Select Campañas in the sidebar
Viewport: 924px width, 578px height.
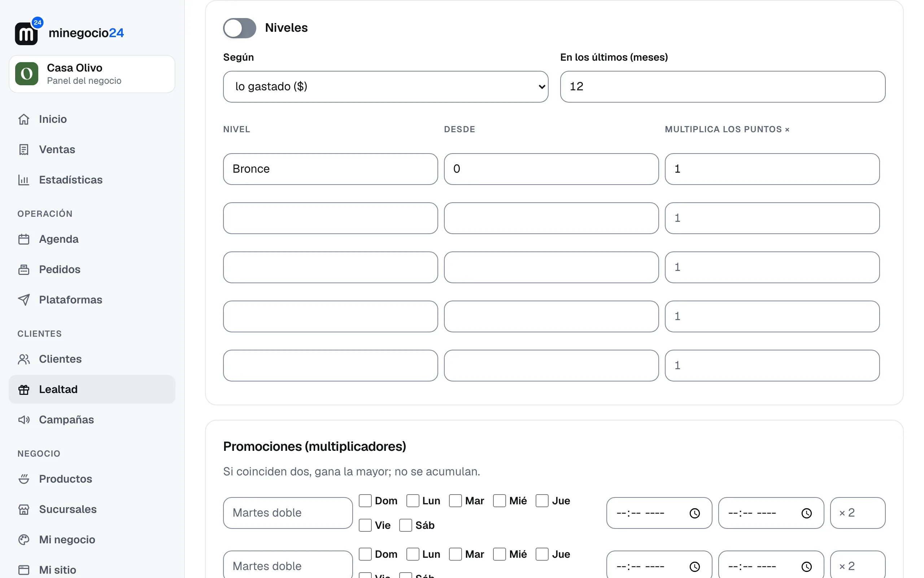92,420
